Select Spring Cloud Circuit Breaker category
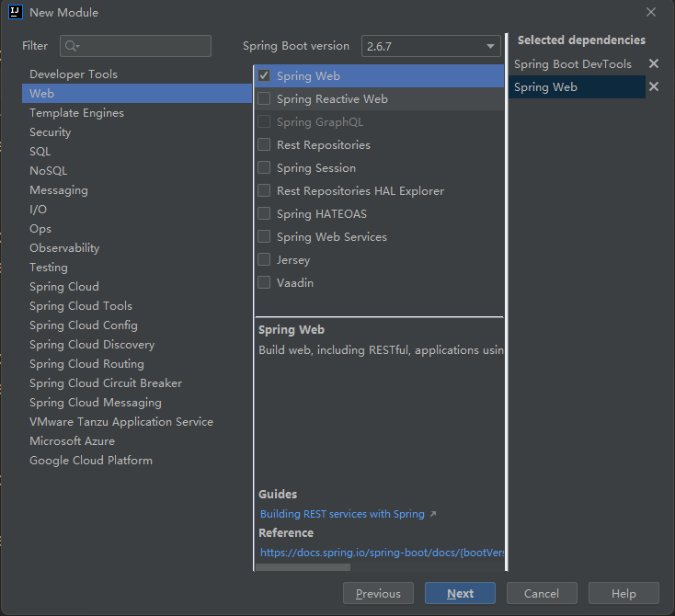The height and width of the screenshot is (616, 675). [137, 383]
